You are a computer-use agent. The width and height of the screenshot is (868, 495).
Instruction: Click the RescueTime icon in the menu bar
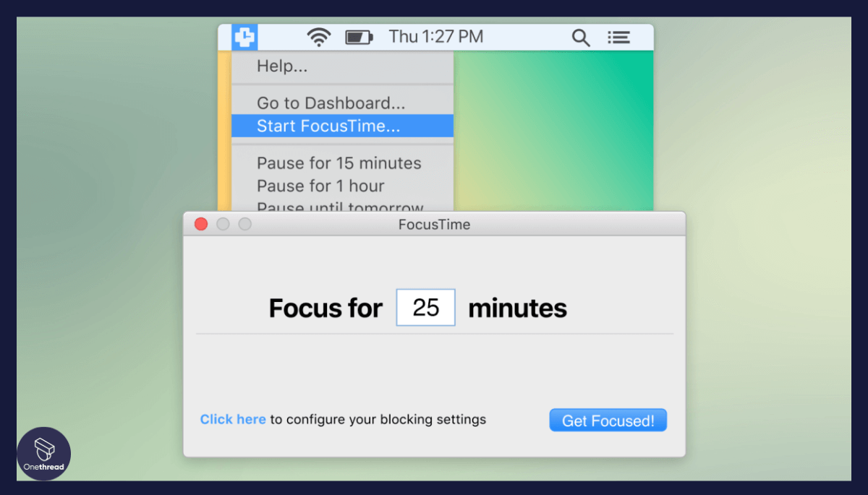click(x=244, y=36)
